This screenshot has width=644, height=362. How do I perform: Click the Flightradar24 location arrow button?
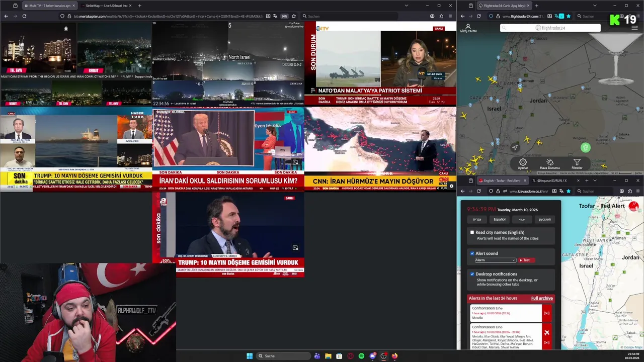click(x=515, y=147)
